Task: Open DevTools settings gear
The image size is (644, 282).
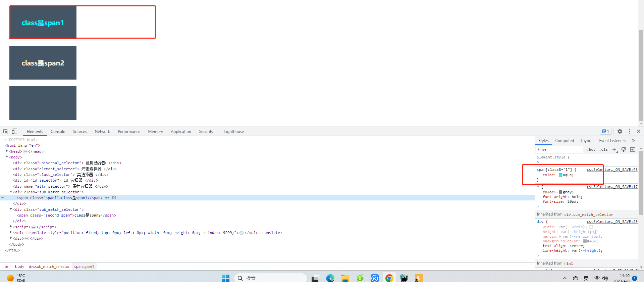Action: [620, 131]
